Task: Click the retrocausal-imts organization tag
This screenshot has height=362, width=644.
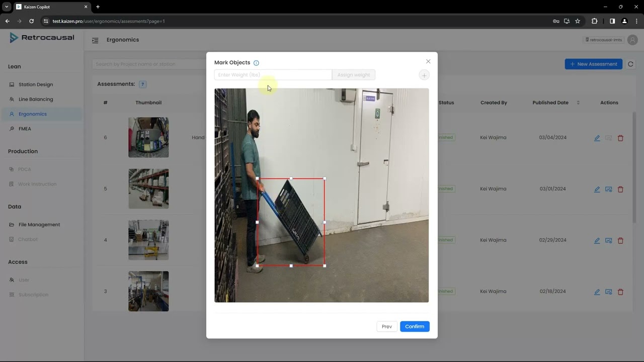Action: coord(603,40)
